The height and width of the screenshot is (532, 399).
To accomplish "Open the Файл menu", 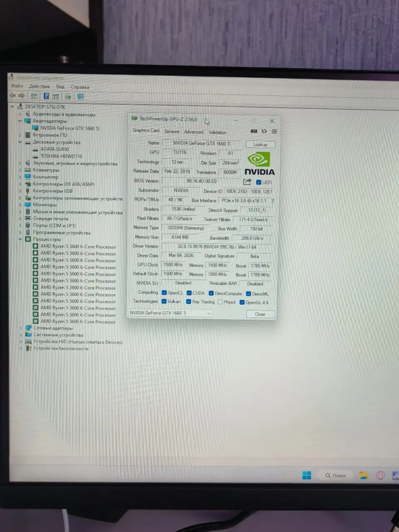I will coord(17,86).
